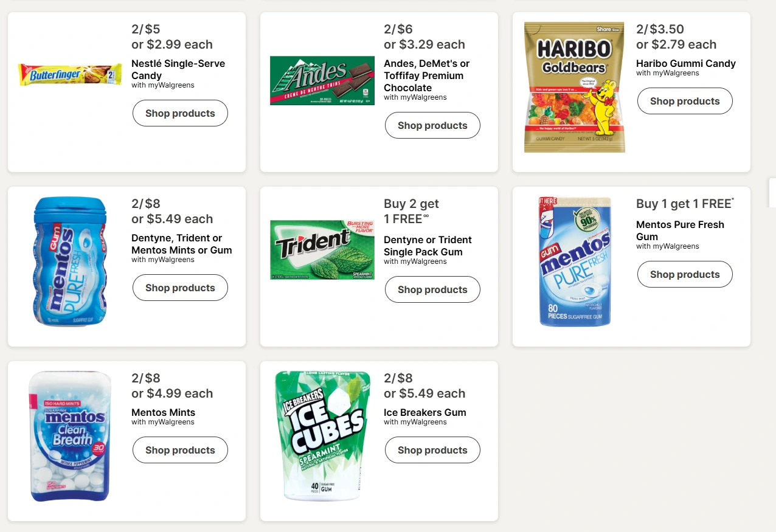Viewport: 776px width, 532px height.
Task: Click the Mentos Pure Fresh 80 pieces image
Action: [575, 261]
